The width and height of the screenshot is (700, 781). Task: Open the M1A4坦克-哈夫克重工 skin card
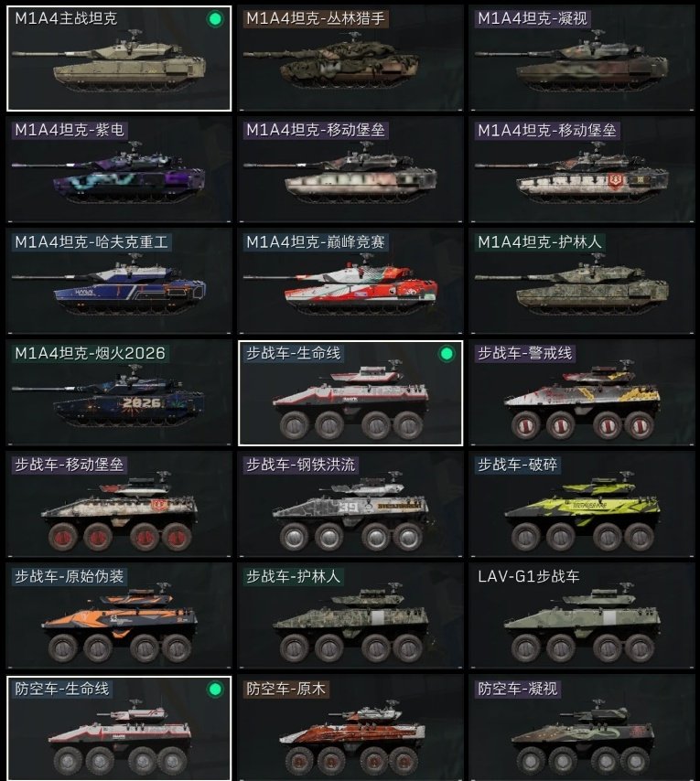pos(119,282)
